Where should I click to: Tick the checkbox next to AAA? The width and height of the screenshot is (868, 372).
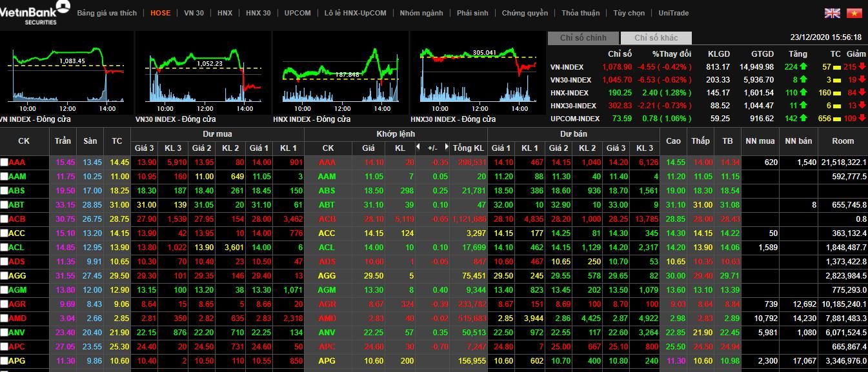pos(5,162)
